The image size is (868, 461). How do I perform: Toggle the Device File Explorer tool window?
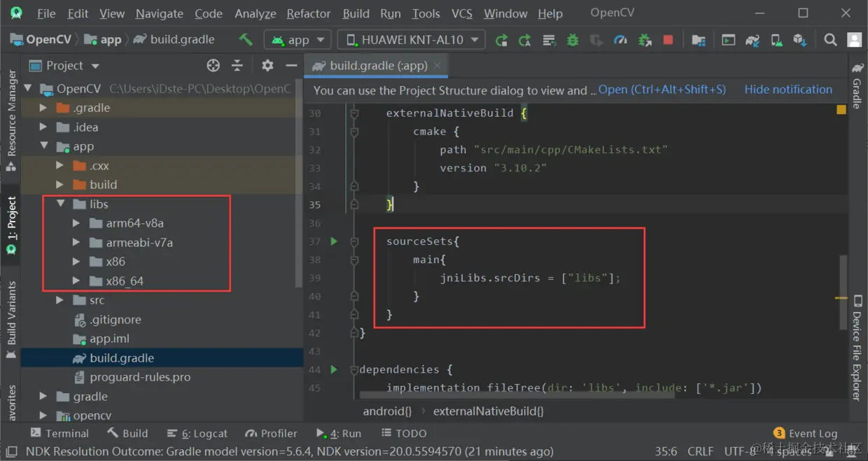tap(857, 348)
